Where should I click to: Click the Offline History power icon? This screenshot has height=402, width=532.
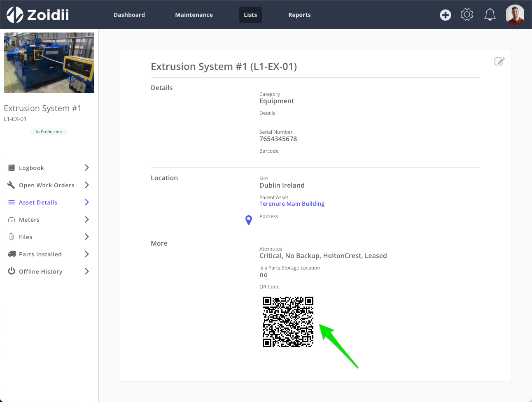point(11,271)
